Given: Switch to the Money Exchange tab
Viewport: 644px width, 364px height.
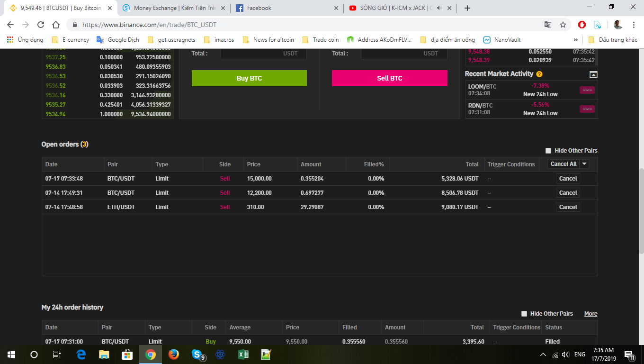Looking at the screenshot, I should pyautogui.click(x=174, y=8).
